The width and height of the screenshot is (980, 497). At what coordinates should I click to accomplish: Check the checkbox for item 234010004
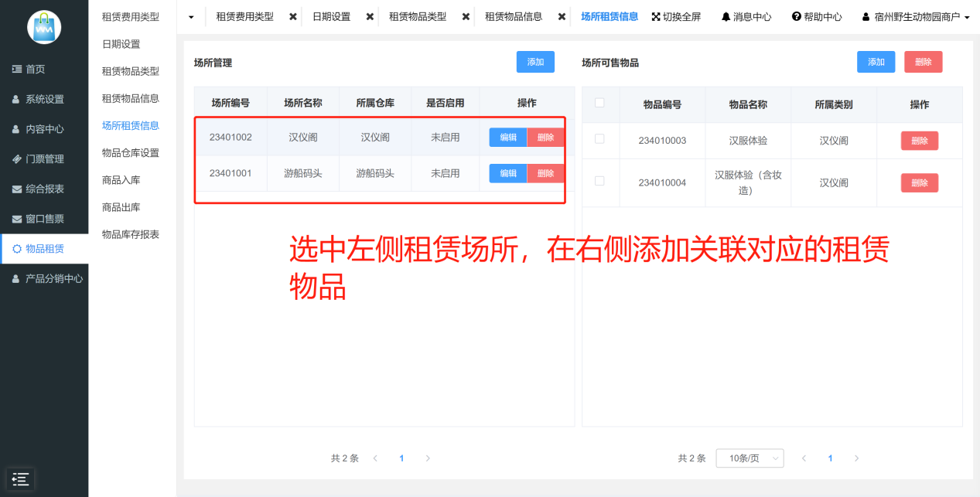click(x=599, y=181)
